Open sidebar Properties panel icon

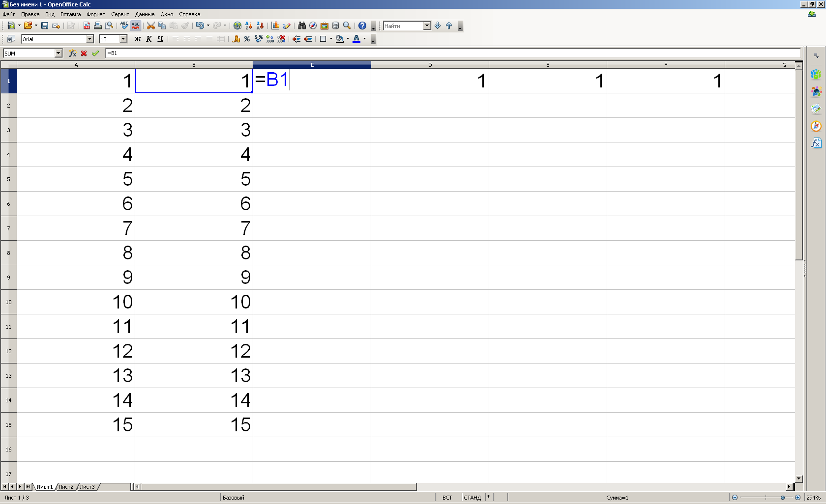point(816,74)
